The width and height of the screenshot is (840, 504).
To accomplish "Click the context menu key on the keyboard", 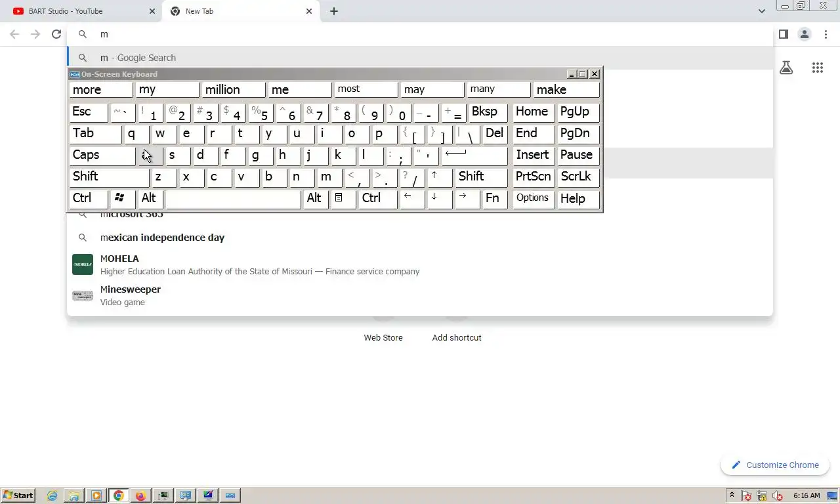I will (x=343, y=199).
